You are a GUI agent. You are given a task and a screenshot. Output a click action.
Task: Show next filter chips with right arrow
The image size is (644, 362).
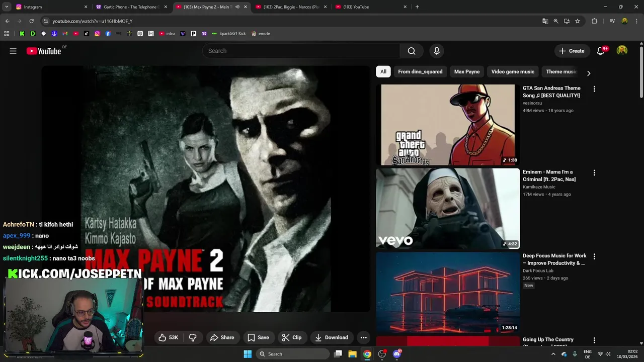coord(589,73)
